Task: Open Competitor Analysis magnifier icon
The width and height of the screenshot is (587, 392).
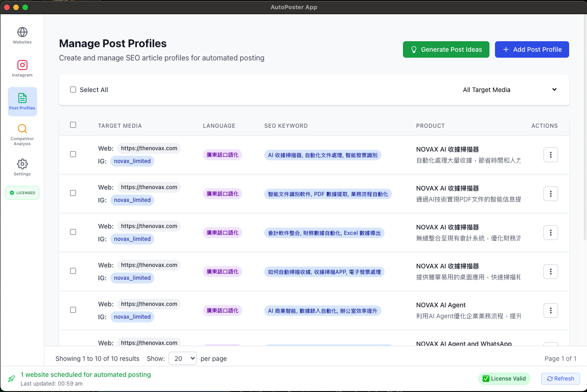Action: (x=22, y=129)
